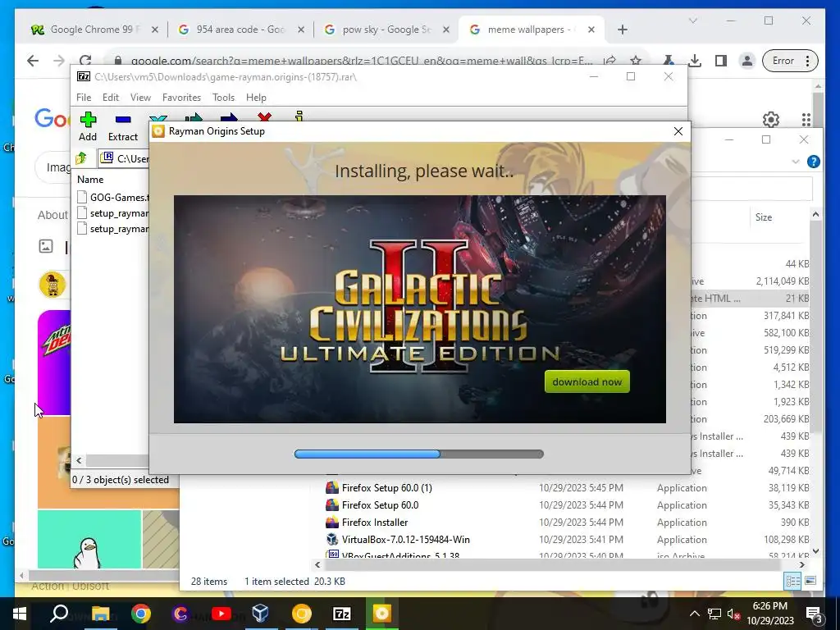
Task: Click Explorer vertical scrollbar down arrow
Action: pos(815,550)
